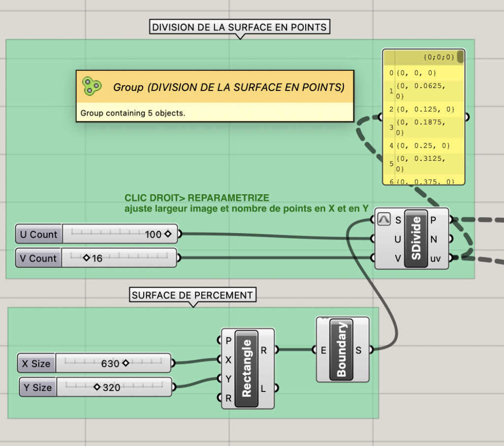Click the group icon in the tooltip

92,86
